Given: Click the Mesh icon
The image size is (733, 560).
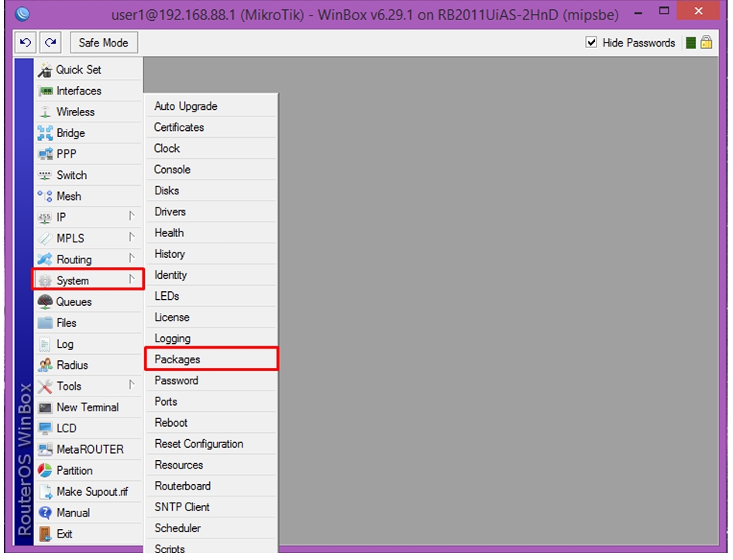Looking at the screenshot, I should point(45,196).
